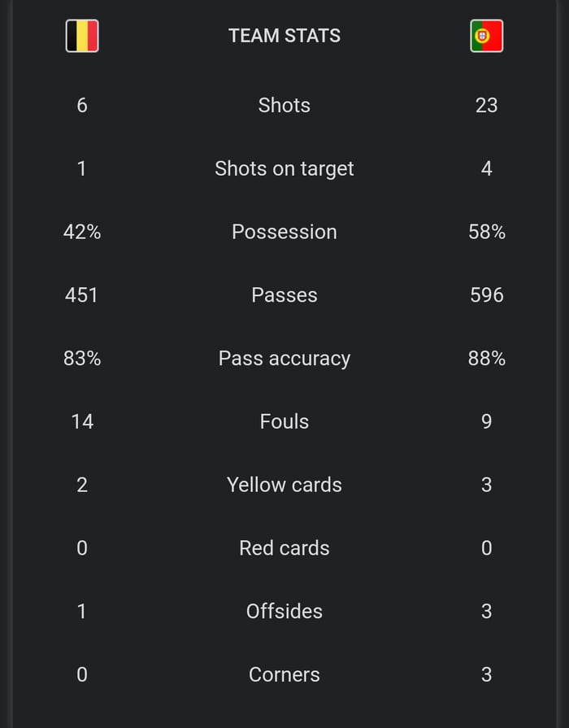The height and width of the screenshot is (728, 569).
Task: Click the Portugal flag icon
Action: pos(486,36)
